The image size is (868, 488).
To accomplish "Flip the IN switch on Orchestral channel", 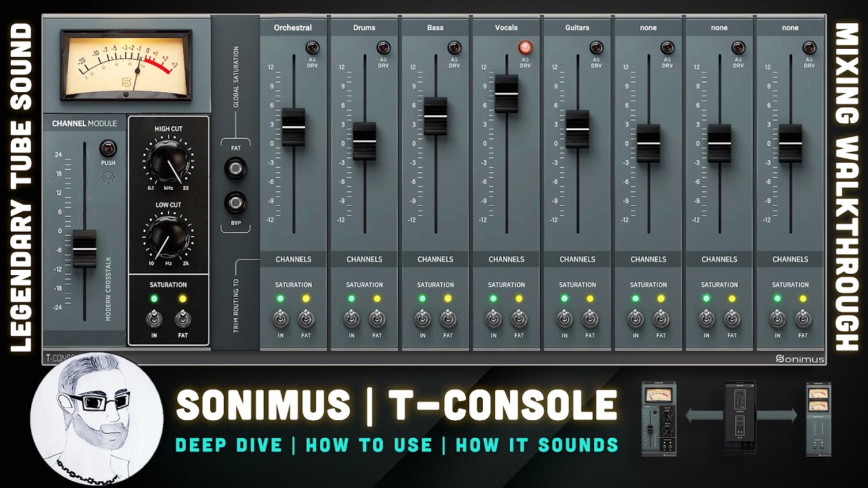I will pos(280,318).
